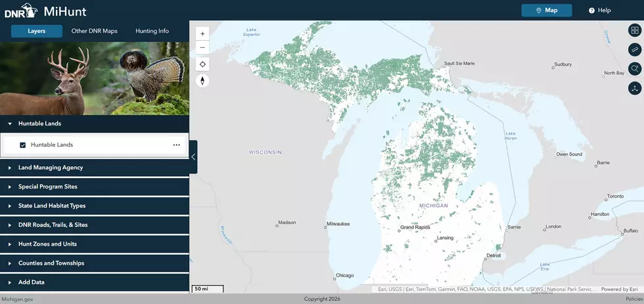Viewport: 644px width, 304px height.
Task: Expand the Special Program Sites section
Action: click(95, 186)
